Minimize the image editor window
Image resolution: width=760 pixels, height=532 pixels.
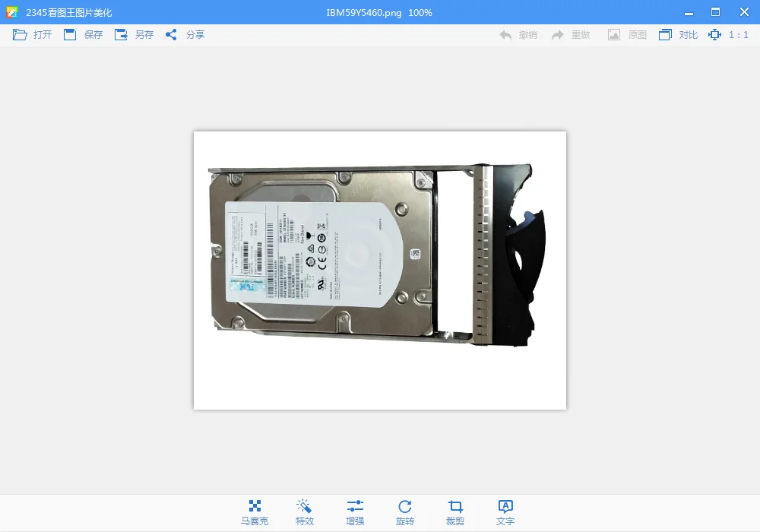point(689,13)
